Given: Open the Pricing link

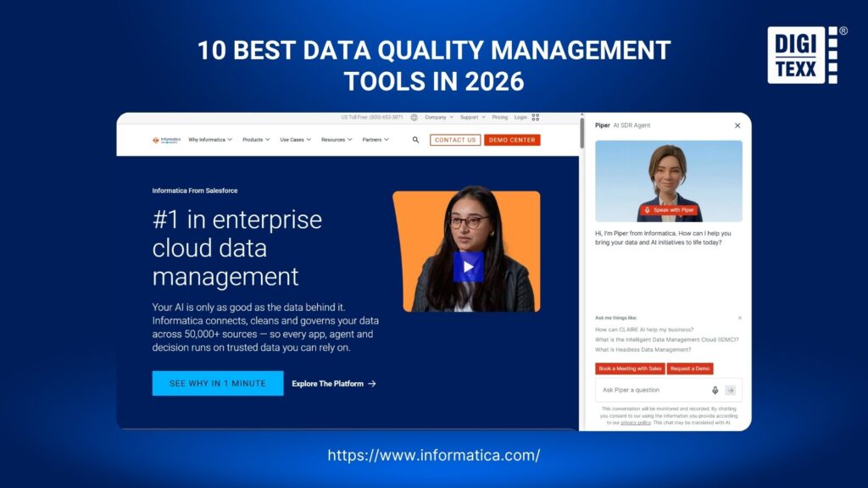Looking at the screenshot, I should click(x=500, y=117).
